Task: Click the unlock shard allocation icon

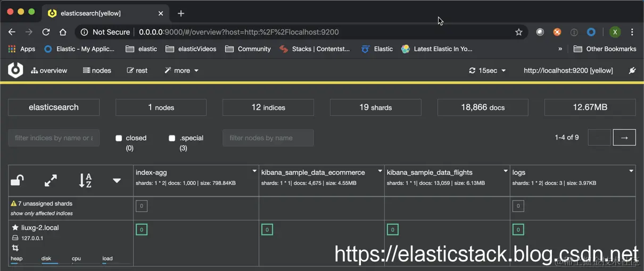Action: [17, 181]
